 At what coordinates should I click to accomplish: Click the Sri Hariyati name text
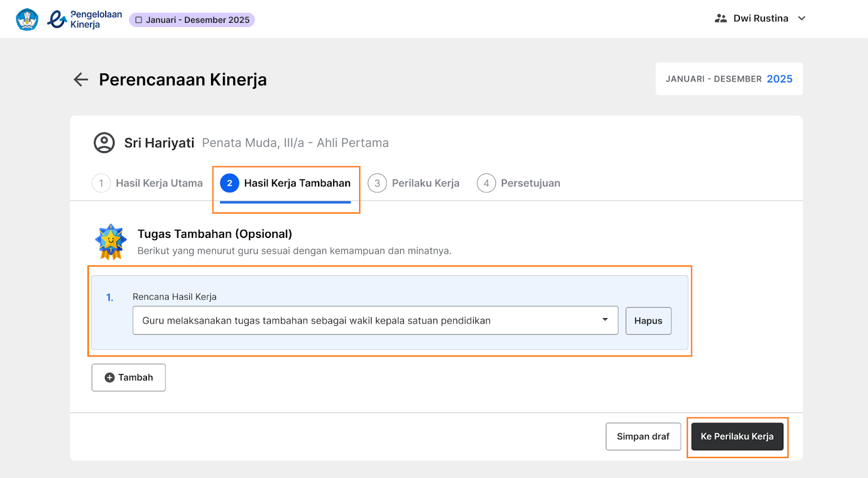coord(159,143)
